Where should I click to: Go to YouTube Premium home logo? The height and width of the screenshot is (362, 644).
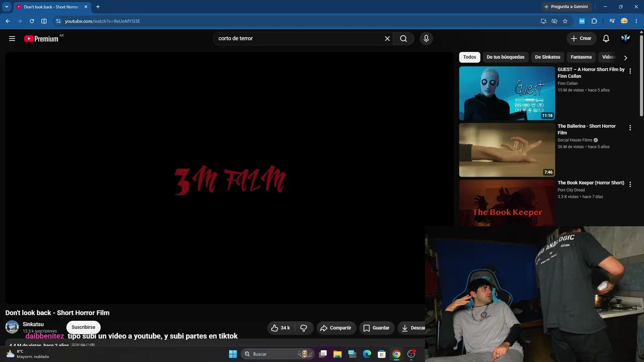[x=41, y=39]
